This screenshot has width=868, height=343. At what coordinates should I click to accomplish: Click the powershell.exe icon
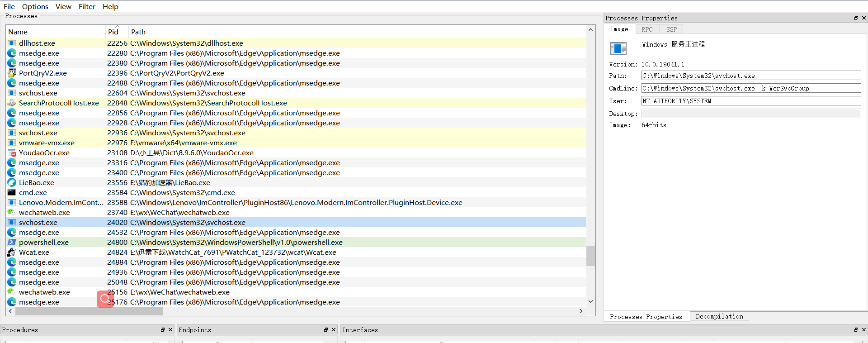pos(12,243)
